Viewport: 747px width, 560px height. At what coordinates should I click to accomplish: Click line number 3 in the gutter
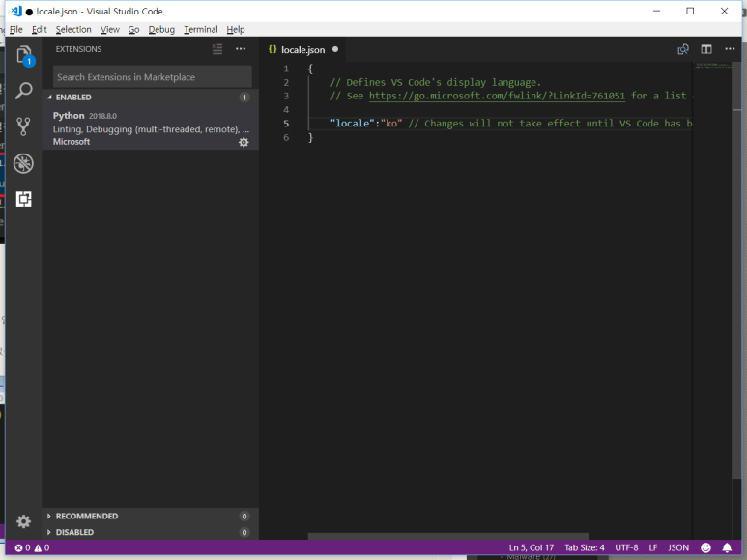[x=286, y=96]
